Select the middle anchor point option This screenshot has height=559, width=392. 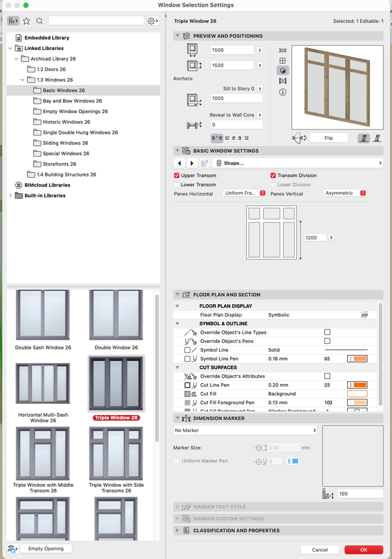tap(234, 138)
